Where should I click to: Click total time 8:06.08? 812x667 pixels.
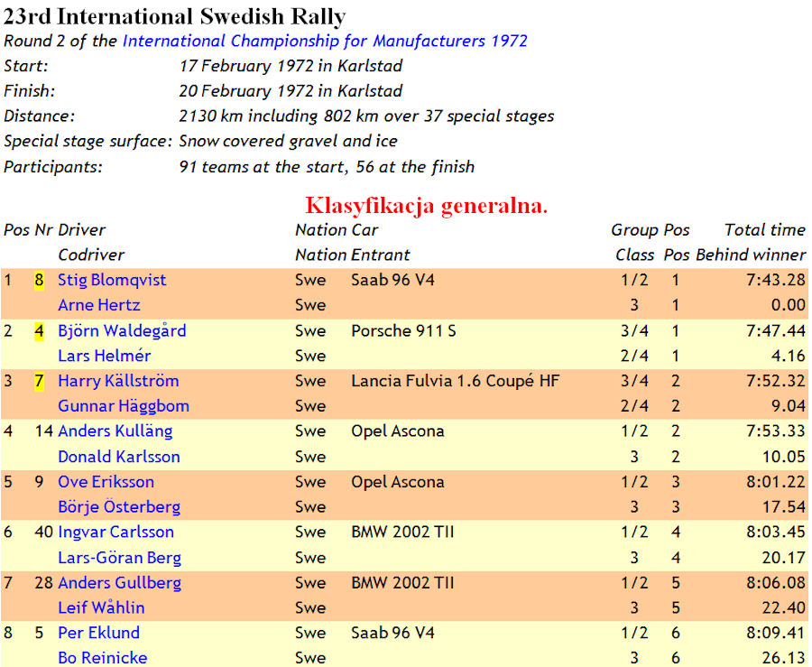pos(775,583)
